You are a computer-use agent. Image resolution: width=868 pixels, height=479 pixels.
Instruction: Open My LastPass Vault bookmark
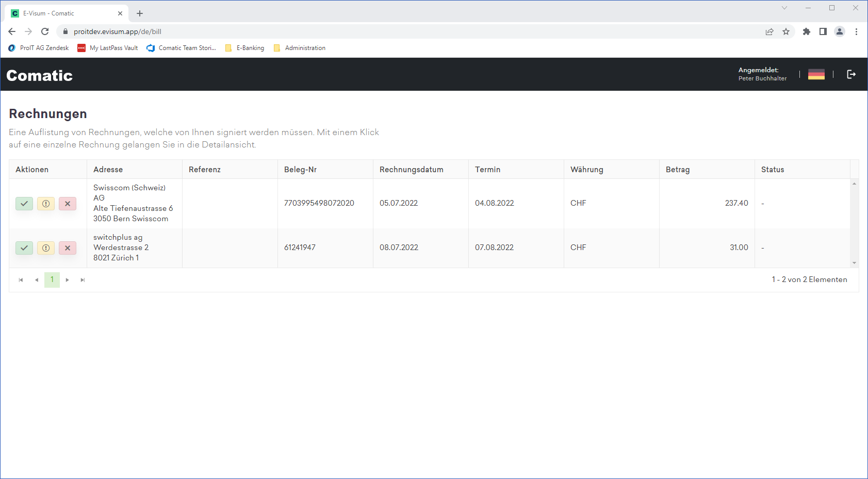click(x=108, y=48)
